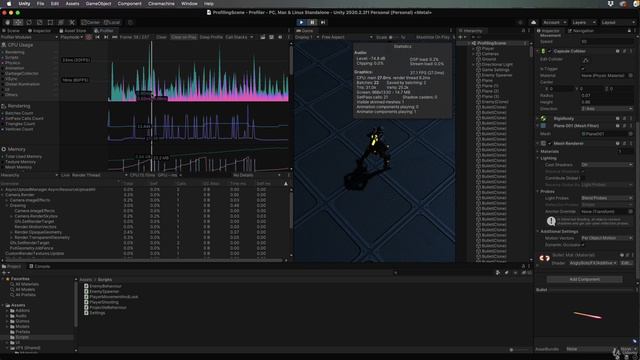
Task: Click the Play button
Action: click(x=301, y=22)
